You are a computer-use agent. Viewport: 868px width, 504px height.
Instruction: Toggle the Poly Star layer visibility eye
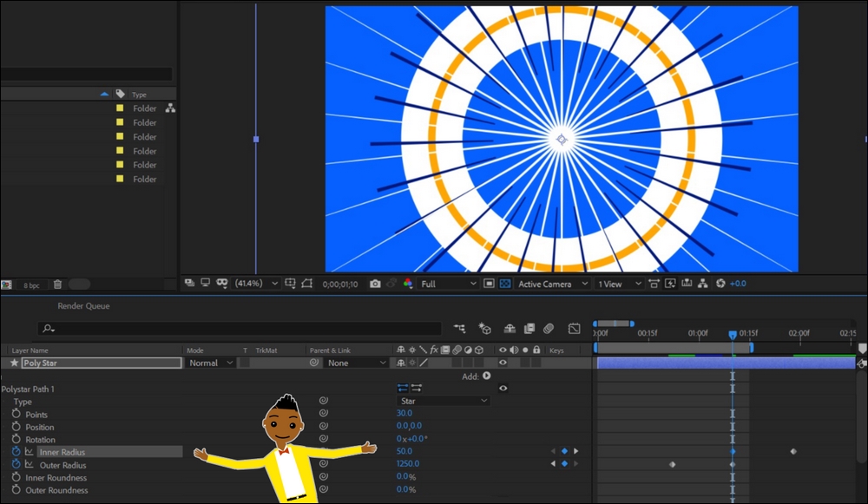tap(503, 363)
